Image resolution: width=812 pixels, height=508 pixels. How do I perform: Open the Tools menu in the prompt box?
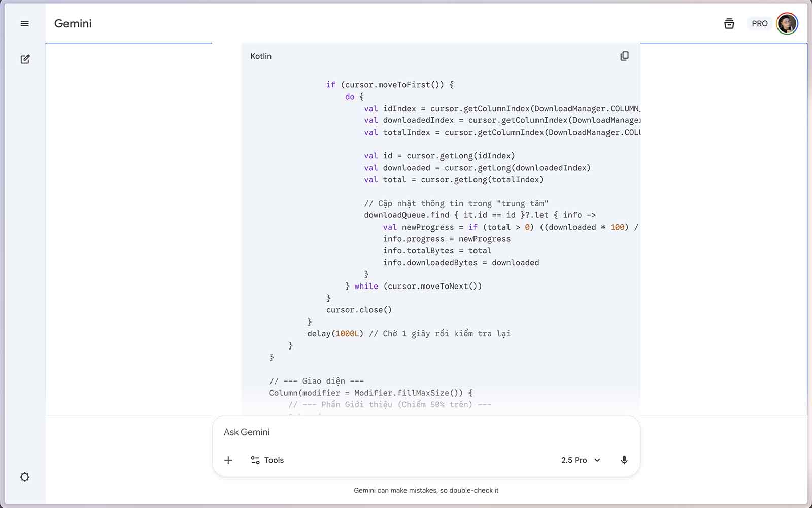click(267, 460)
